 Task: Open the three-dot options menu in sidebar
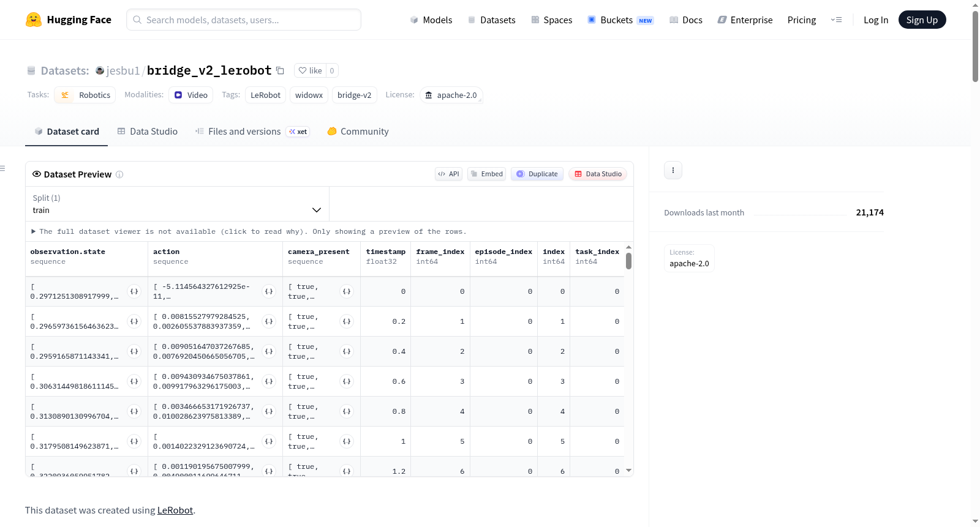tap(673, 170)
